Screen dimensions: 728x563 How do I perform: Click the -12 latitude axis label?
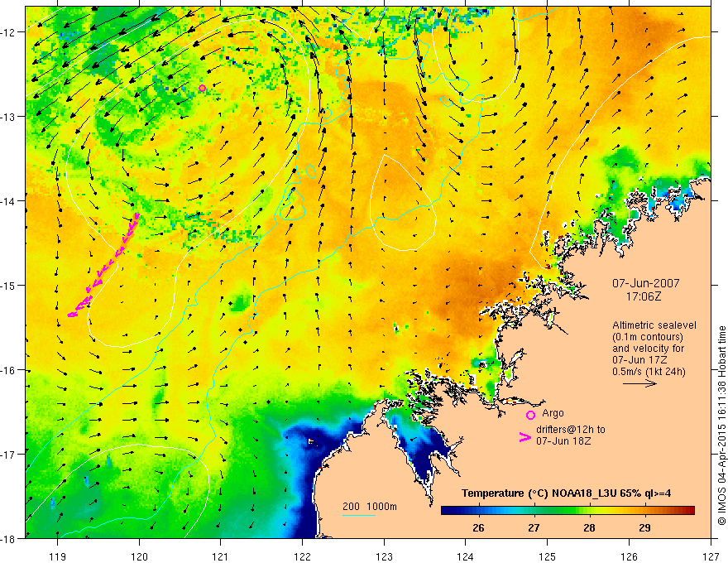coord(9,32)
